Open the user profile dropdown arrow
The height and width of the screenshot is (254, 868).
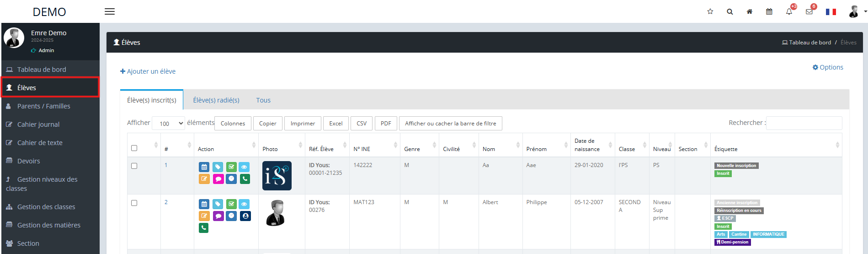865,11
